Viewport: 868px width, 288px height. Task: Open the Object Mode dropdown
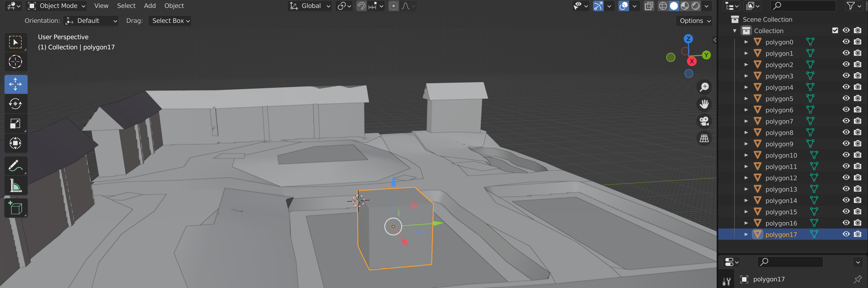click(57, 6)
